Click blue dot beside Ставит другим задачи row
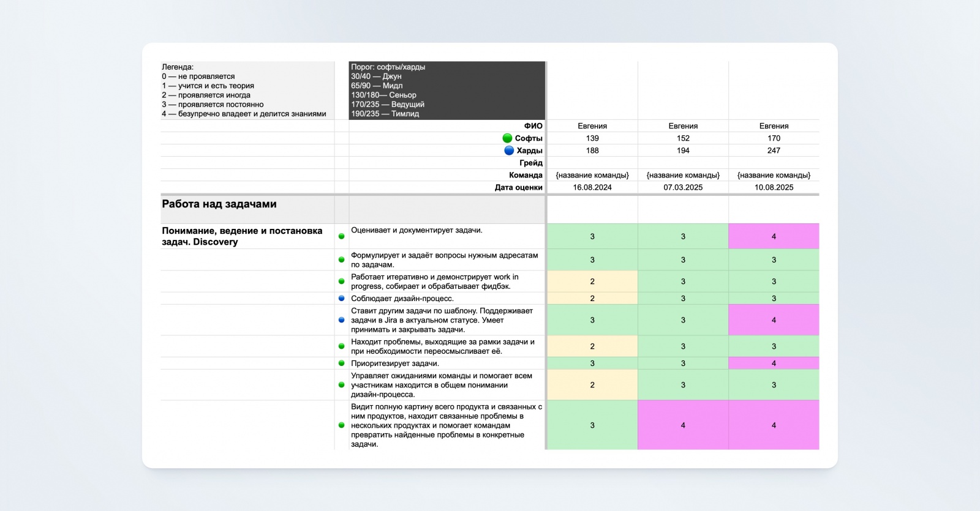Viewport: 980px width, 511px height. [342, 320]
